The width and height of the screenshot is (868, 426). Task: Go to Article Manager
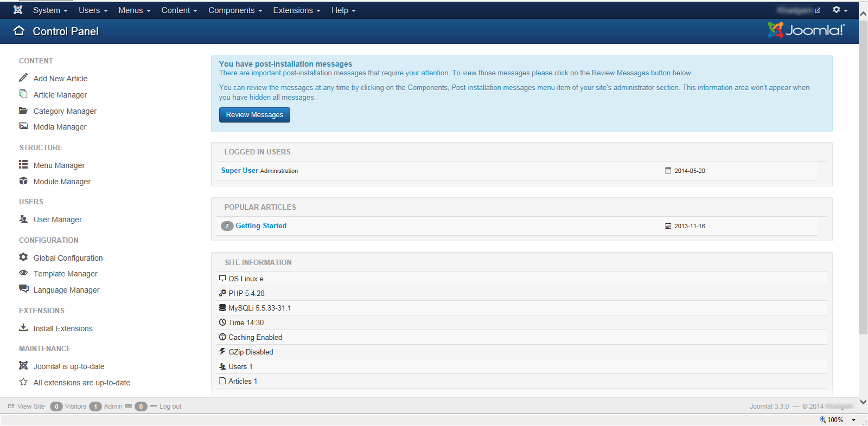60,95
